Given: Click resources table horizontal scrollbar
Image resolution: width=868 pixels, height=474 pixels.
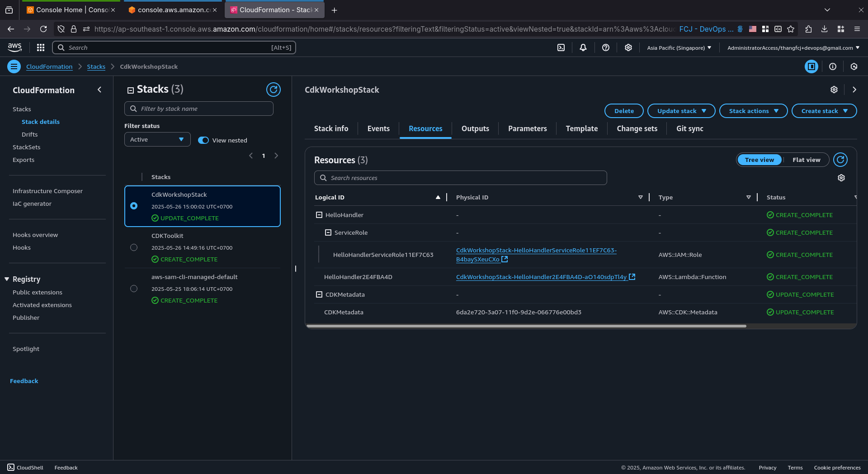Looking at the screenshot, I should (526, 326).
